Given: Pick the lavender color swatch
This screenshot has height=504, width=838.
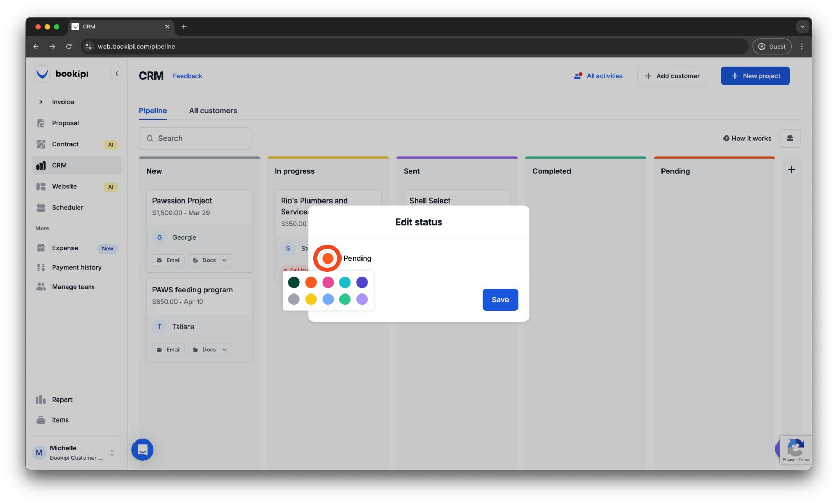Looking at the screenshot, I should coord(362,299).
